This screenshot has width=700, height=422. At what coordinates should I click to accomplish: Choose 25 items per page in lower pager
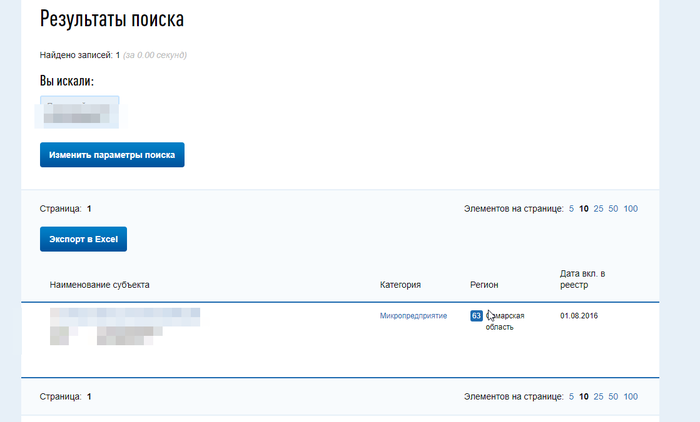click(x=598, y=397)
